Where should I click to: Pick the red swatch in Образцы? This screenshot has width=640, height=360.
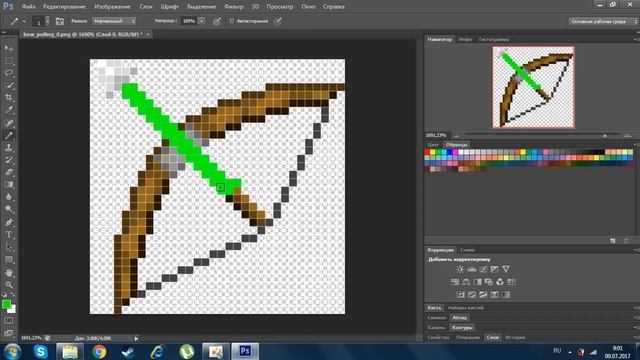(x=427, y=152)
